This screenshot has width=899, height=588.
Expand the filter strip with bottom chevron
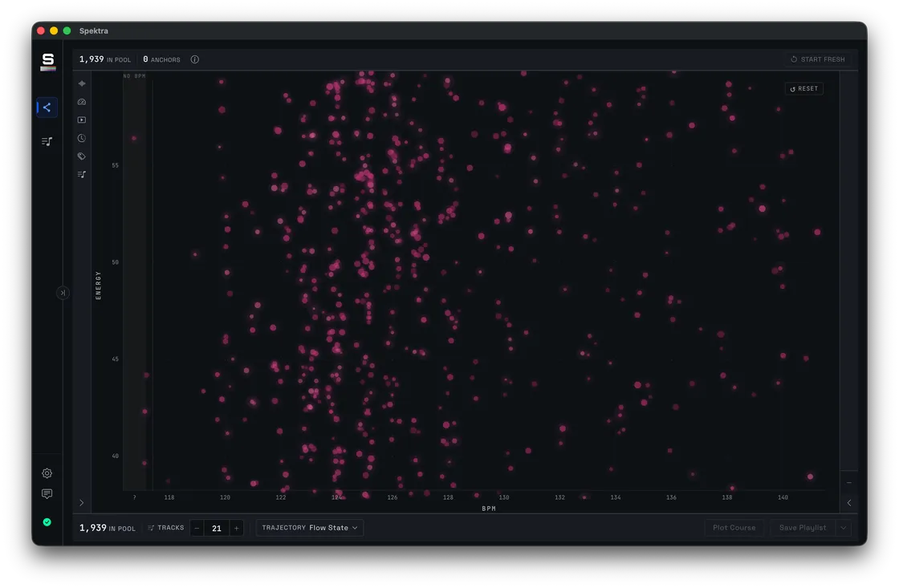pos(81,503)
